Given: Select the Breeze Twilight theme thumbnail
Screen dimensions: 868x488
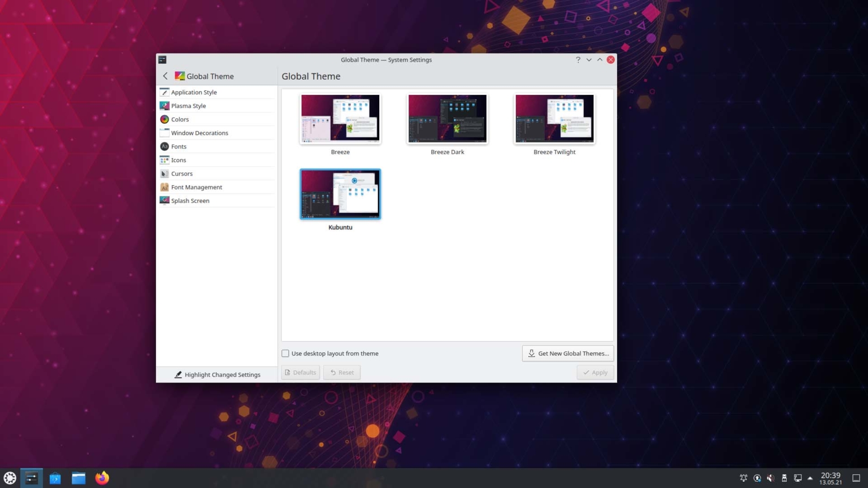Looking at the screenshot, I should pyautogui.click(x=554, y=119).
